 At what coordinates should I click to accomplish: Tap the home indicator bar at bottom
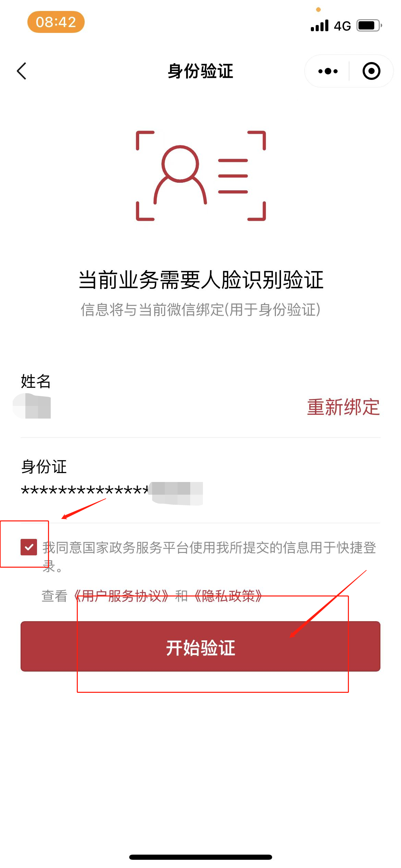(200, 857)
